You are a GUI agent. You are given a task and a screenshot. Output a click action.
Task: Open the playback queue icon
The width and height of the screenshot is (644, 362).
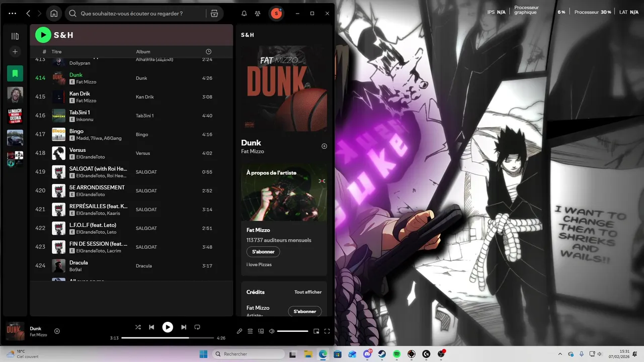click(x=250, y=331)
